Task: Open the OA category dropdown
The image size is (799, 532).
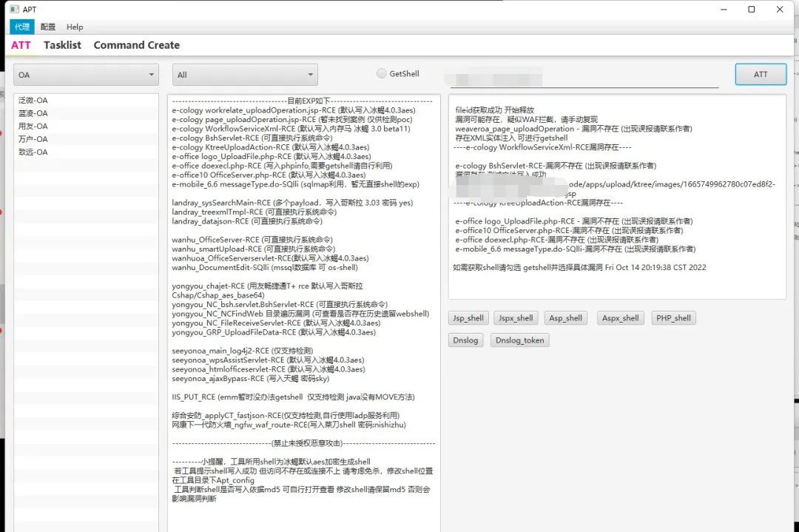Action: click(x=86, y=75)
